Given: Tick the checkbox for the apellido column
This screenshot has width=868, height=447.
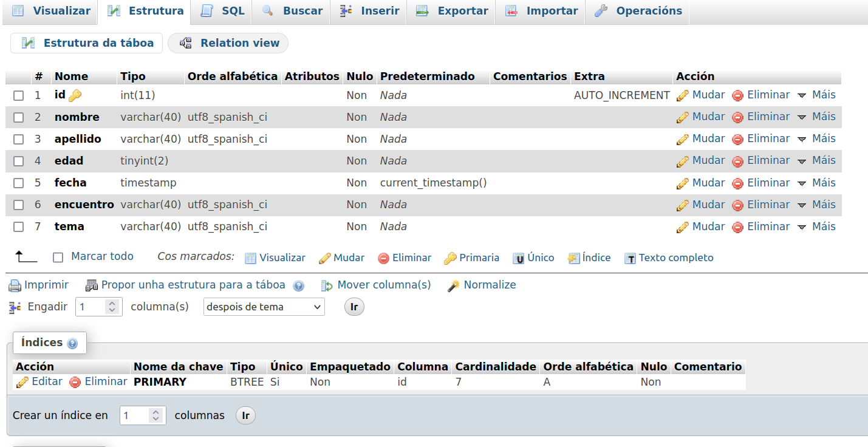Looking at the screenshot, I should (19, 139).
